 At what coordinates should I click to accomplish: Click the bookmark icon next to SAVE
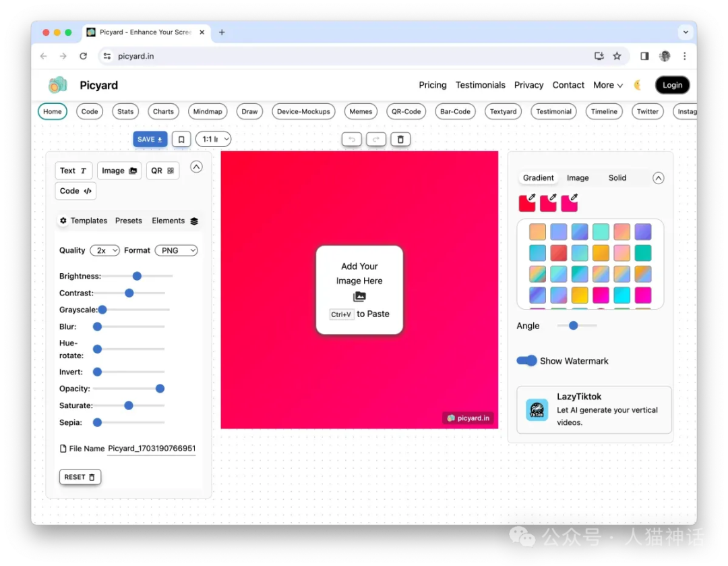click(x=181, y=140)
